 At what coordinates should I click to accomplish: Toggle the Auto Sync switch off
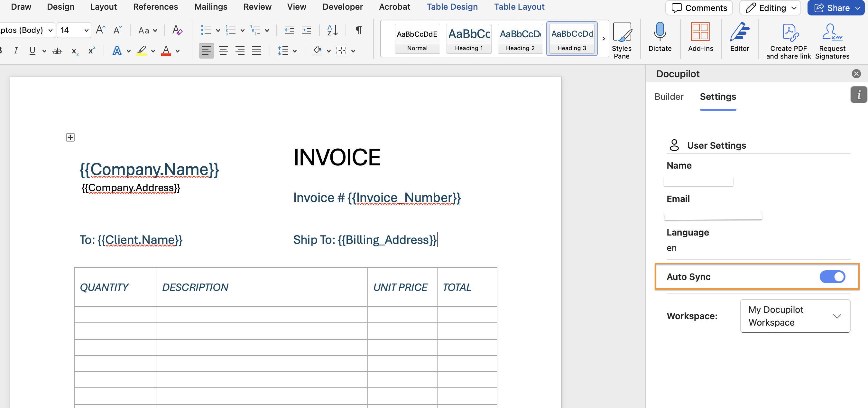(832, 277)
